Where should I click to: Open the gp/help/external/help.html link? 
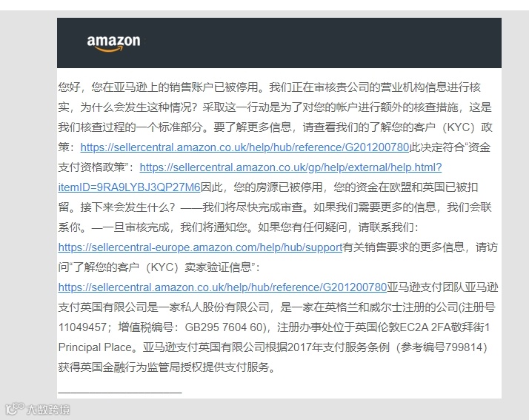click(290, 167)
